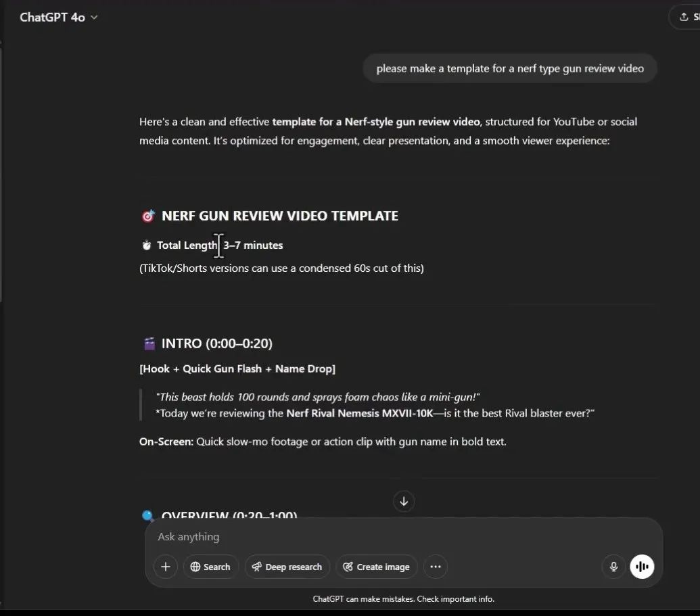
Task: Click the magnifying glass emoji beside OVERVIEW
Action: [x=148, y=515]
